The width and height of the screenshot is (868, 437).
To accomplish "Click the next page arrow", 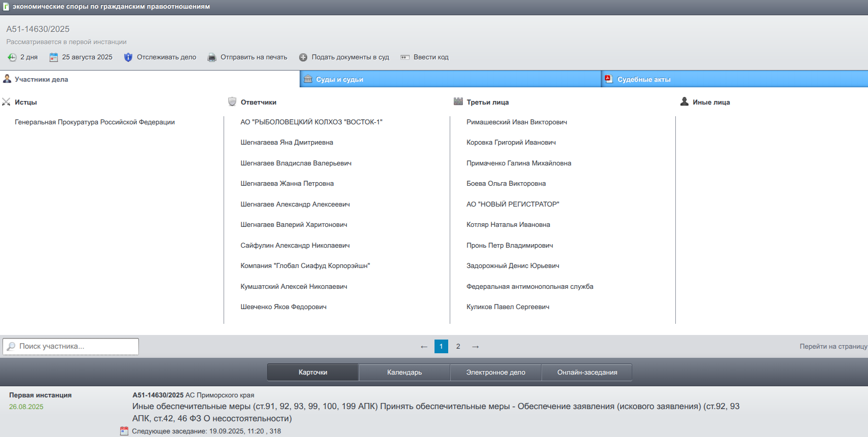I will click(x=476, y=347).
